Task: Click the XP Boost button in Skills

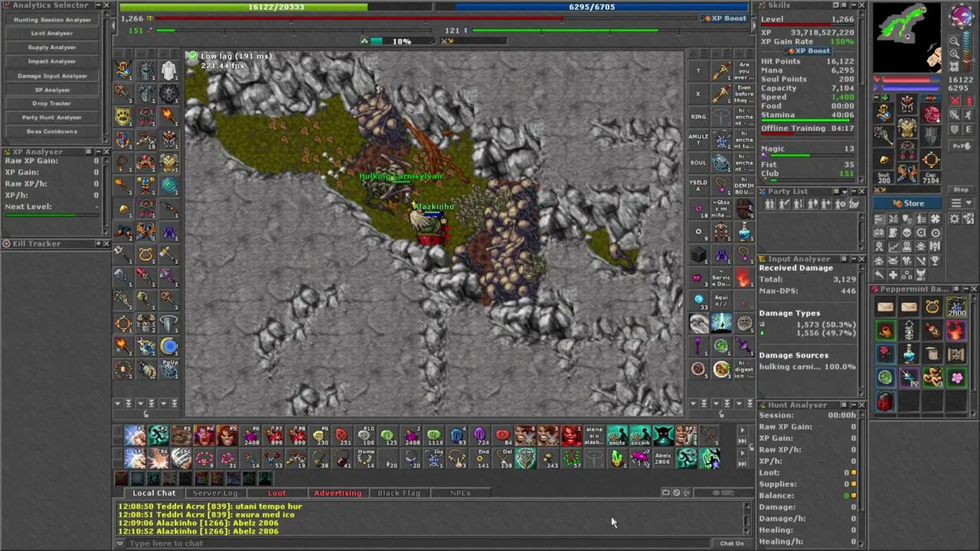Action: [x=807, y=51]
